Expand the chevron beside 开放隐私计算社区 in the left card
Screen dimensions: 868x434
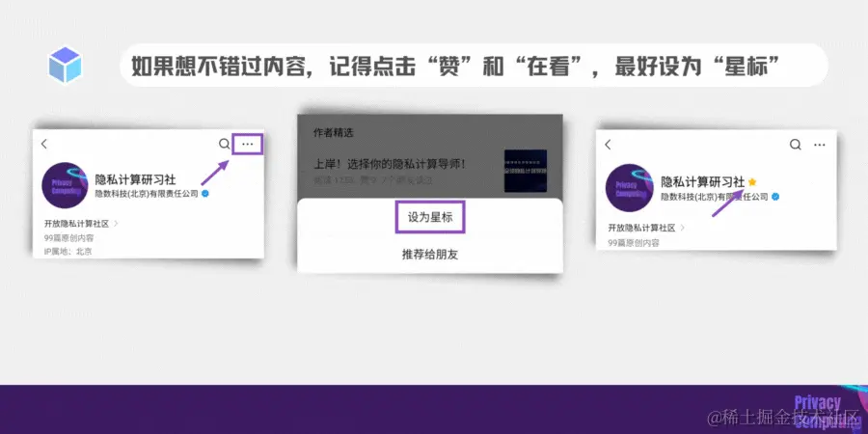[x=117, y=224]
